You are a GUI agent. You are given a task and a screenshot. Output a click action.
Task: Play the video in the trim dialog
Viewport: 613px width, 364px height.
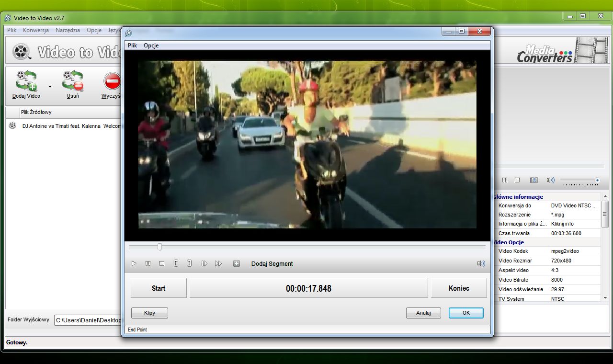tap(134, 263)
